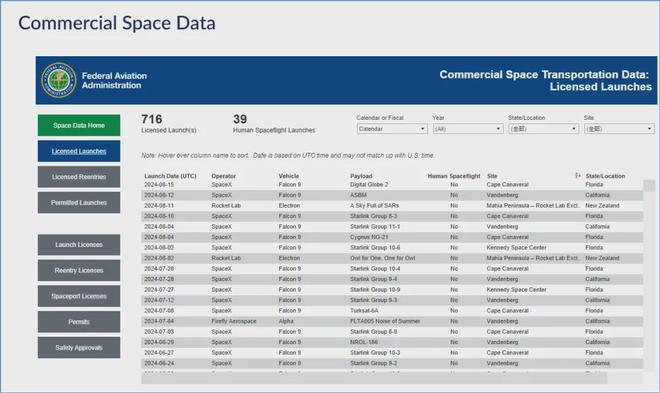Select Starlink Group 11-1 payload cell

(375, 227)
